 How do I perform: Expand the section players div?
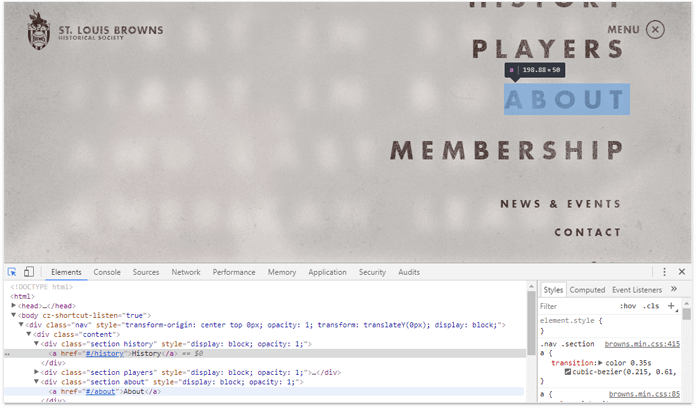(x=36, y=372)
